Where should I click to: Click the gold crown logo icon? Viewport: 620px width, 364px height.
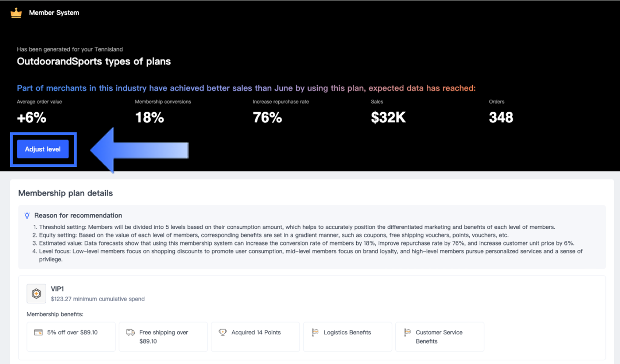pos(16,13)
